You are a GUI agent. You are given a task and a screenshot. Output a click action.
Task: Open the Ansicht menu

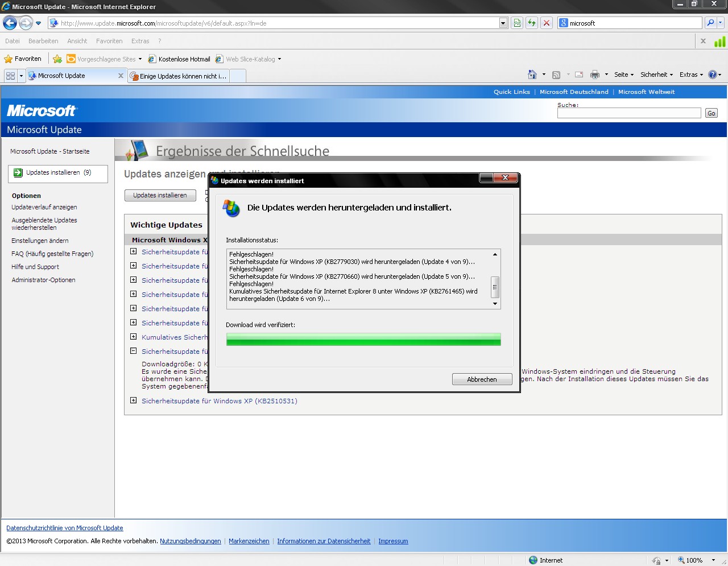pyautogui.click(x=77, y=41)
